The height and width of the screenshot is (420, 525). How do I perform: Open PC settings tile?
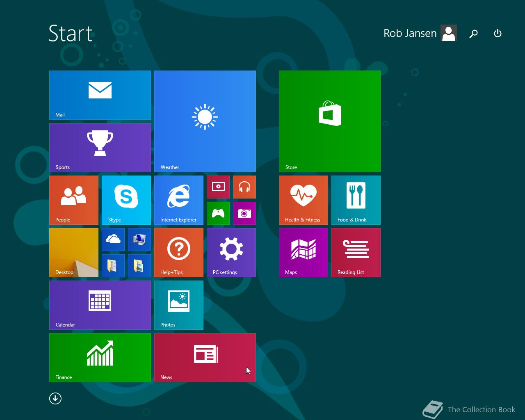[x=231, y=253]
